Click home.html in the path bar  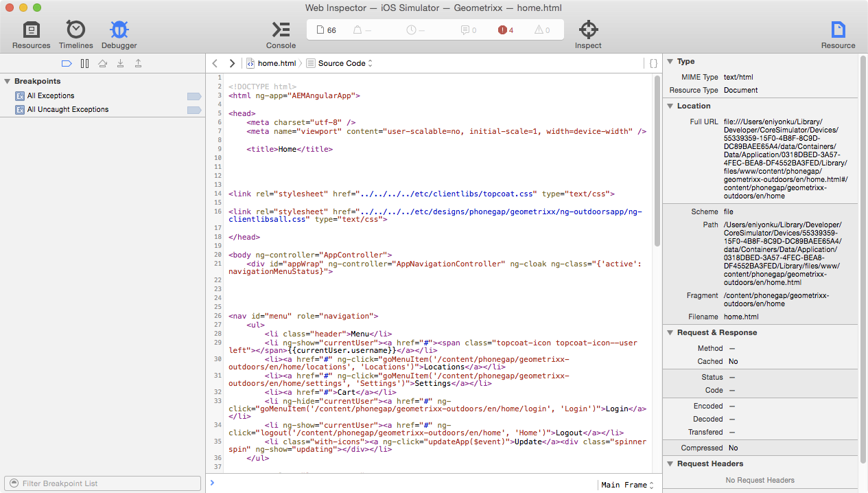click(276, 63)
